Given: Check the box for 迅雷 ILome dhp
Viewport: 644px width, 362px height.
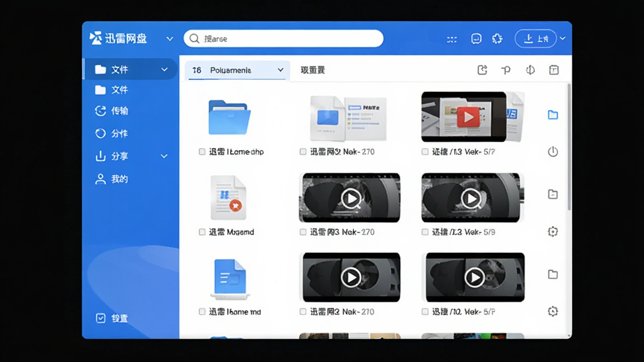Looking at the screenshot, I should 202,152.
